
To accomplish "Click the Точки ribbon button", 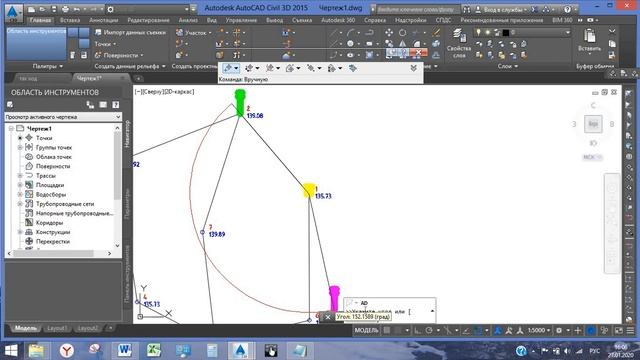I will pos(105,44).
